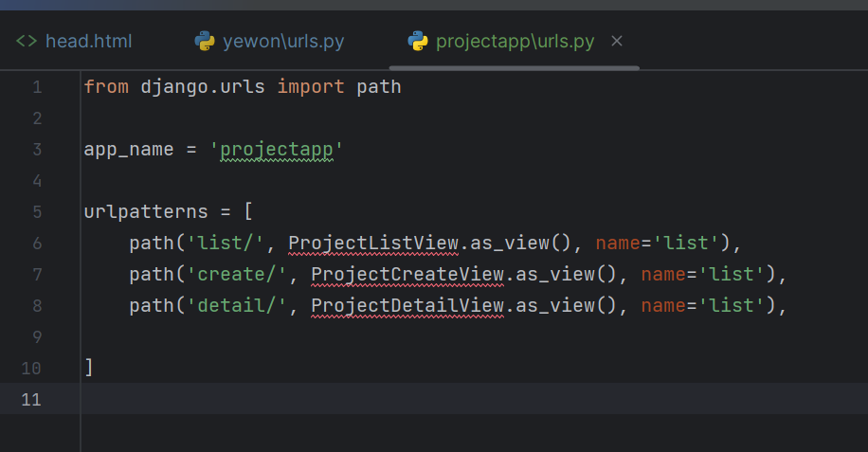Place the cursor in the 'projectapp' string
The height and width of the screenshot is (452, 868).
point(277,150)
